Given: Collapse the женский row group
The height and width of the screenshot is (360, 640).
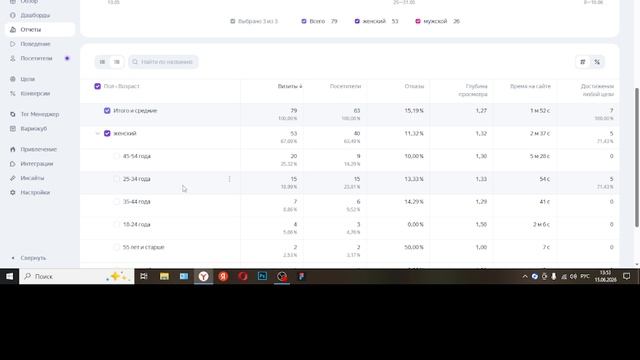Looking at the screenshot, I should pos(98,133).
